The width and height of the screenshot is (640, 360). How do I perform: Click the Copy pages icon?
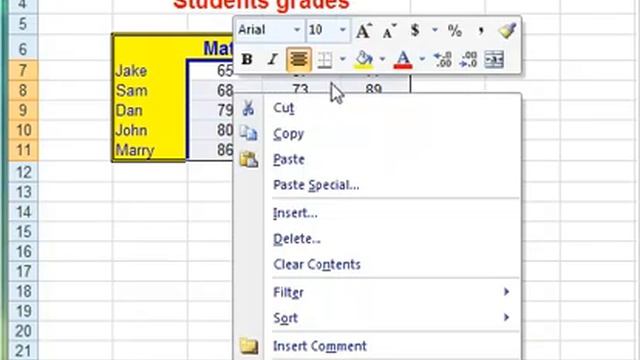tap(248, 133)
